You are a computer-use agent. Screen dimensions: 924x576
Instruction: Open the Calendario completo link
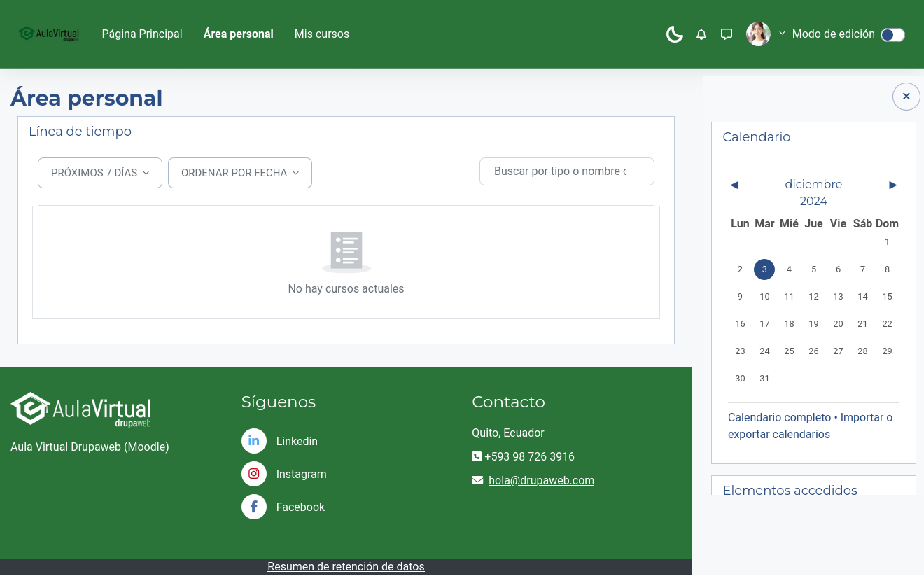pos(779,417)
